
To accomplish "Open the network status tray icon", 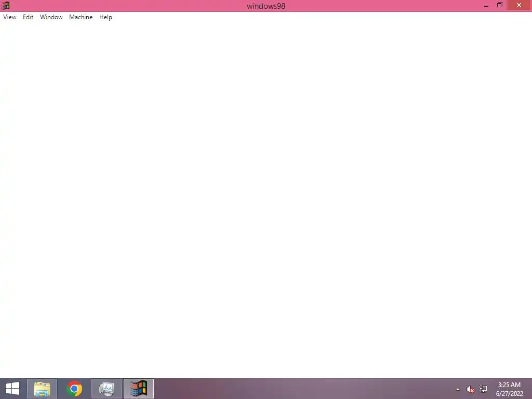I will (483, 389).
